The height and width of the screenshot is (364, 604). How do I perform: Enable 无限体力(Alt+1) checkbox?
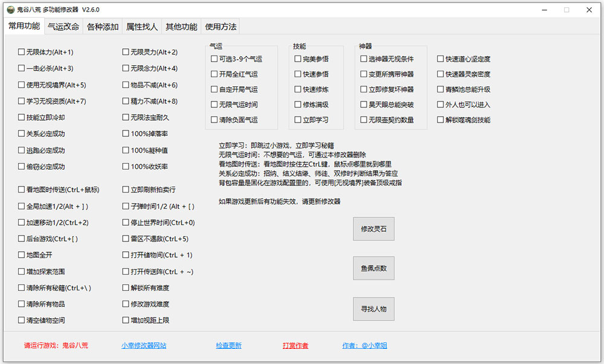46,52
